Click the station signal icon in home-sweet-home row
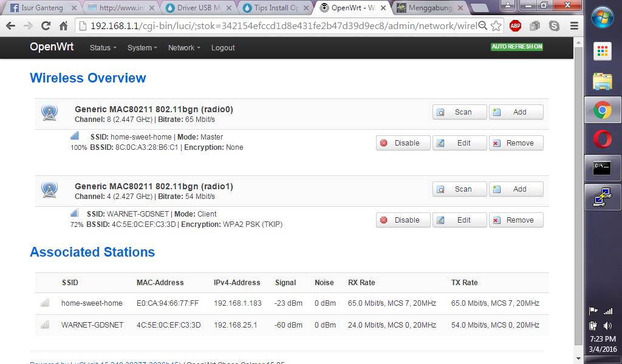This screenshot has width=622, height=364. [x=45, y=303]
